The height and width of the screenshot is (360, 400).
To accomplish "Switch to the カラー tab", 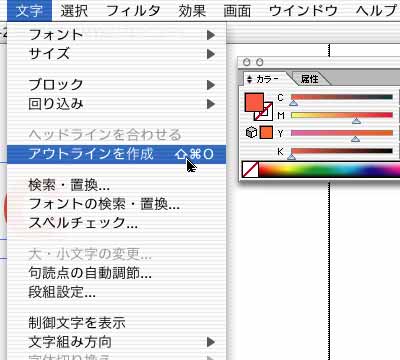I will pyautogui.click(x=267, y=79).
